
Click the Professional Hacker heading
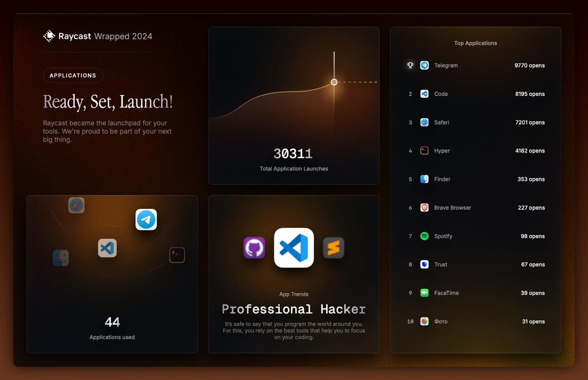pyautogui.click(x=294, y=309)
